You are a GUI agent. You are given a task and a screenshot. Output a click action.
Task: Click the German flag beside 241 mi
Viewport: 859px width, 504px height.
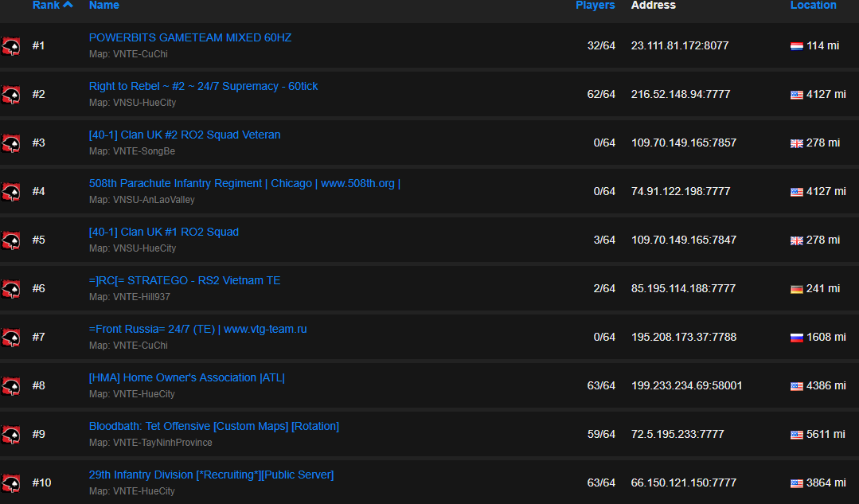pyautogui.click(x=797, y=289)
